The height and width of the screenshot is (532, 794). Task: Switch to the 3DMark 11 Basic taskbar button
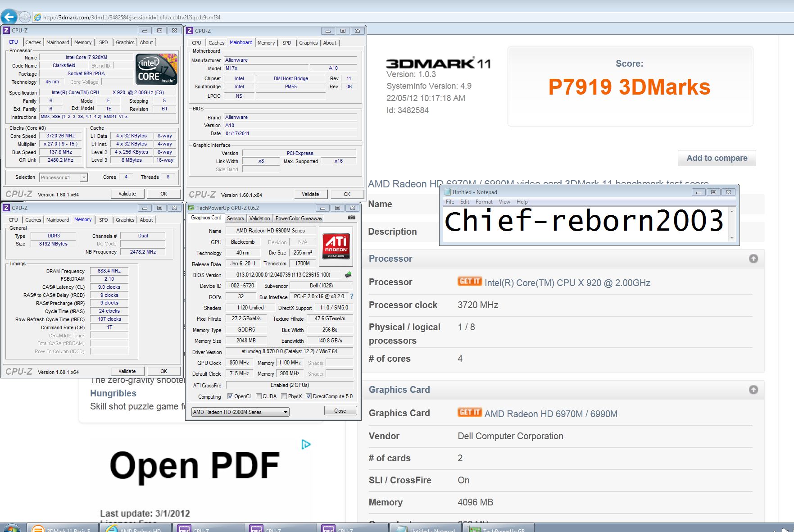point(62,528)
